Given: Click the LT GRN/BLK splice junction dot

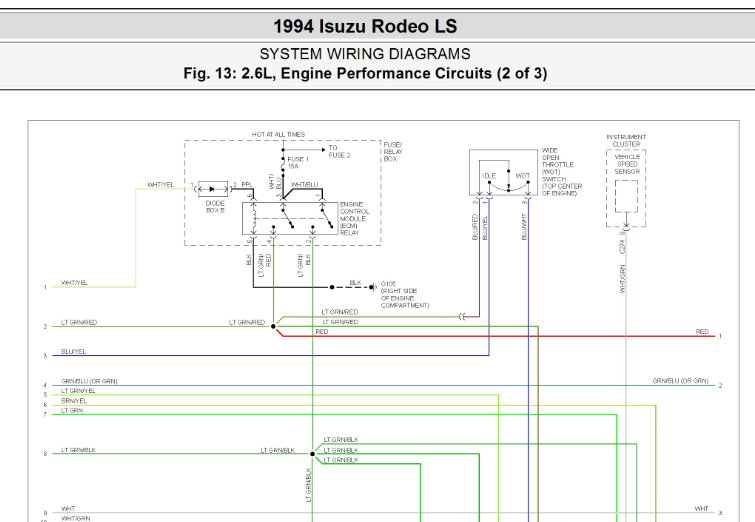Looking at the screenshot, I should pyautogui.click(x=312, y=454).
